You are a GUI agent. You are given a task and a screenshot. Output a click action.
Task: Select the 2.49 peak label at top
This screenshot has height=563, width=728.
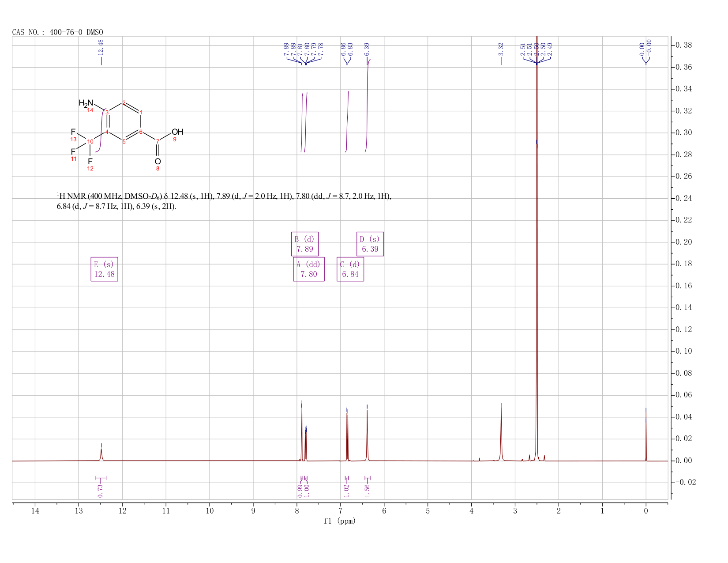click(550, 49)
